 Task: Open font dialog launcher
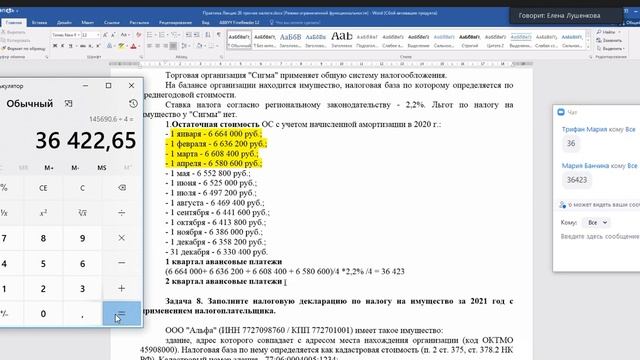pos(141,57)
